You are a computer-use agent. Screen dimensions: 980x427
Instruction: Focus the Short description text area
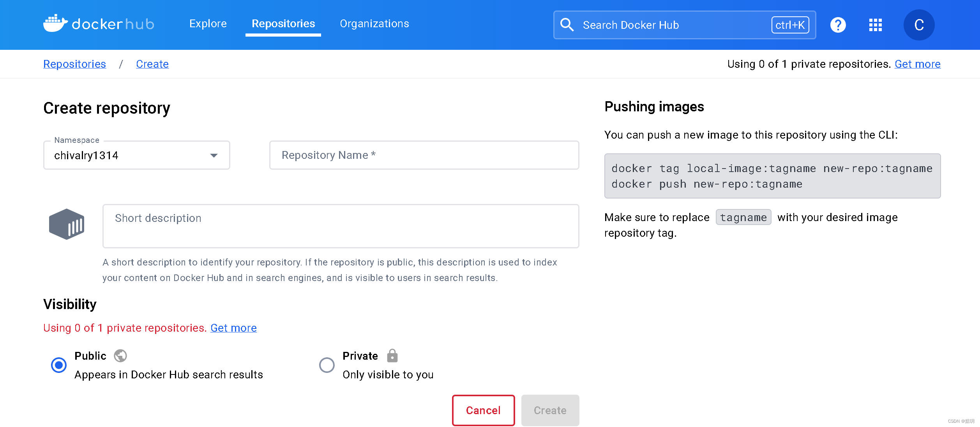[341, 226]
